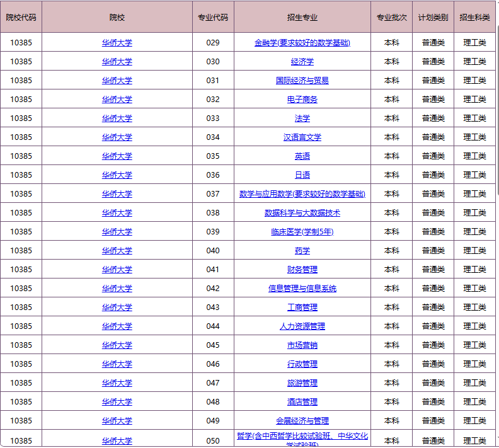
Task: Click the 计划类别 column header
Action: click(433, 17)
